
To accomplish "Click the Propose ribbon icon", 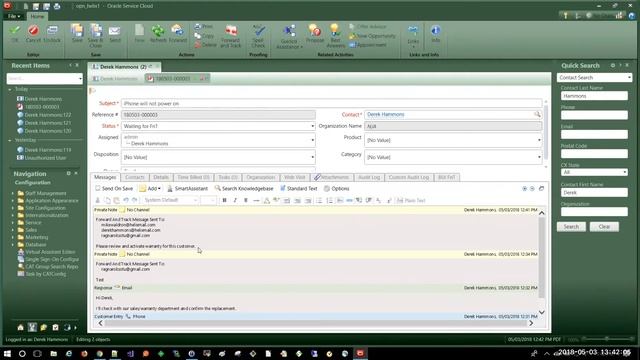I will point(315,33).
